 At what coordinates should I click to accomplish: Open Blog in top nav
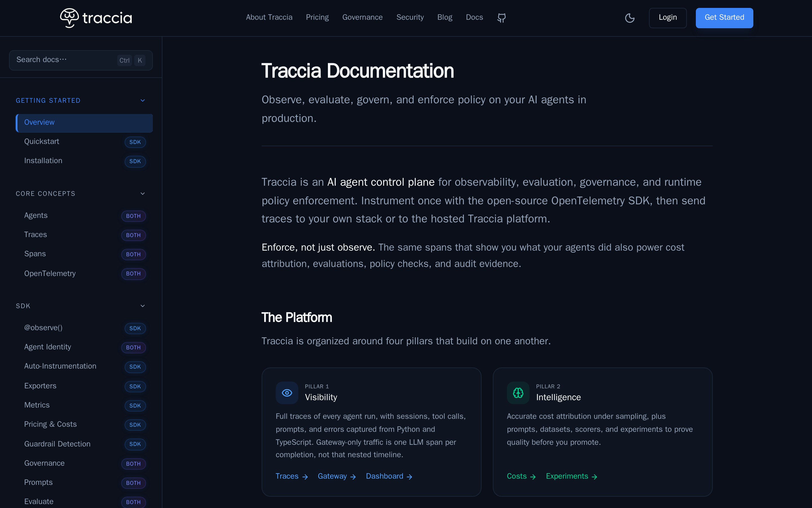click(x=445, y=17)
